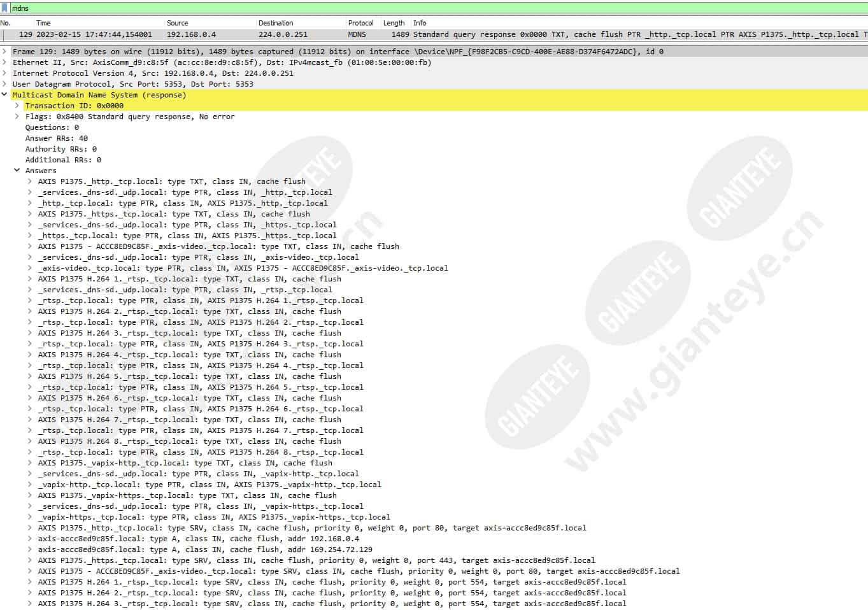The height and width of the screenshot is (610, 868).
Task: Expand the _https._tcp.local PTR record
Action: (x=30, y=236)
